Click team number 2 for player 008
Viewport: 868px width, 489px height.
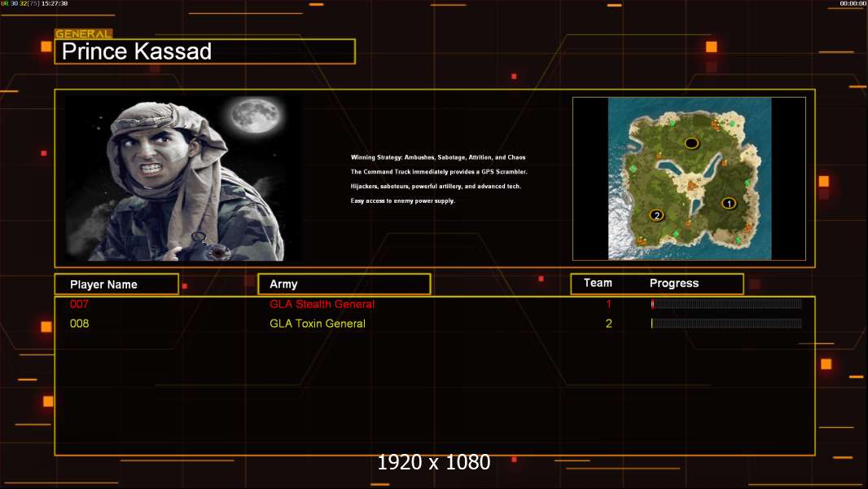click(x=608, y=324)
